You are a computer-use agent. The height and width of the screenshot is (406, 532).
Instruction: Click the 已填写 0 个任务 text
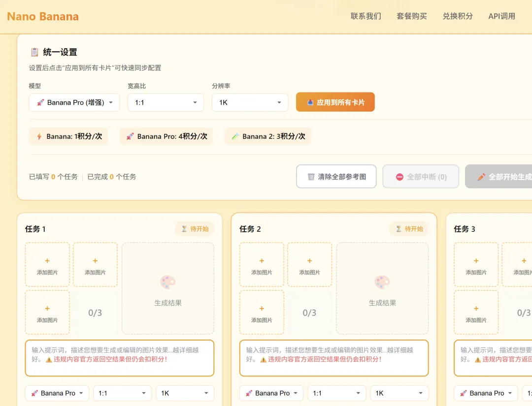53,177
